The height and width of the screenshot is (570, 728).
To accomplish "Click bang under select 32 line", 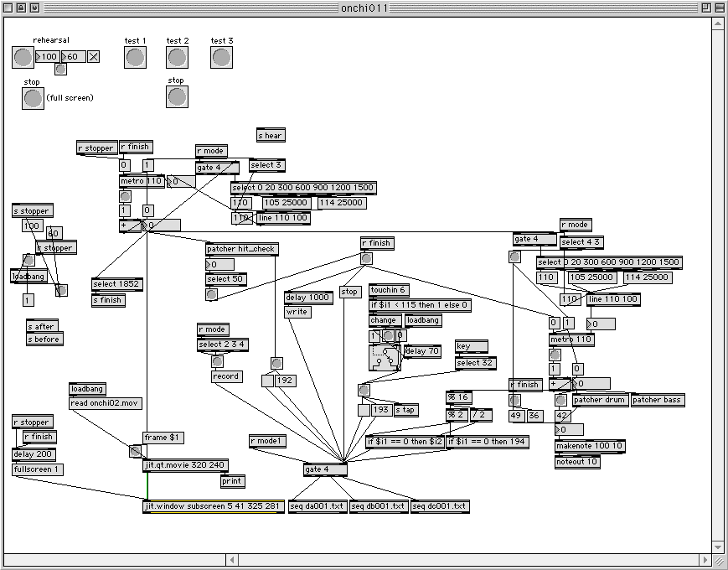I will pyautogui.click(x=364, y=391).
